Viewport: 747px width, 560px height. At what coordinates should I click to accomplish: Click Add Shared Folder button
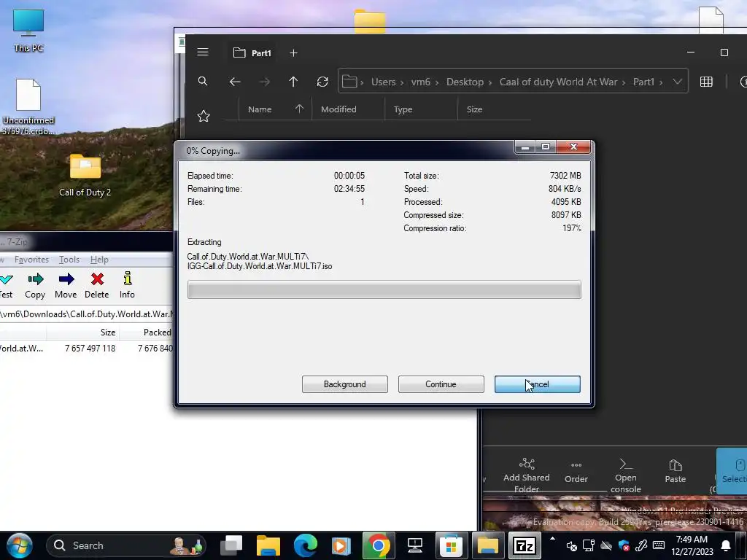[x=527, y=475]
